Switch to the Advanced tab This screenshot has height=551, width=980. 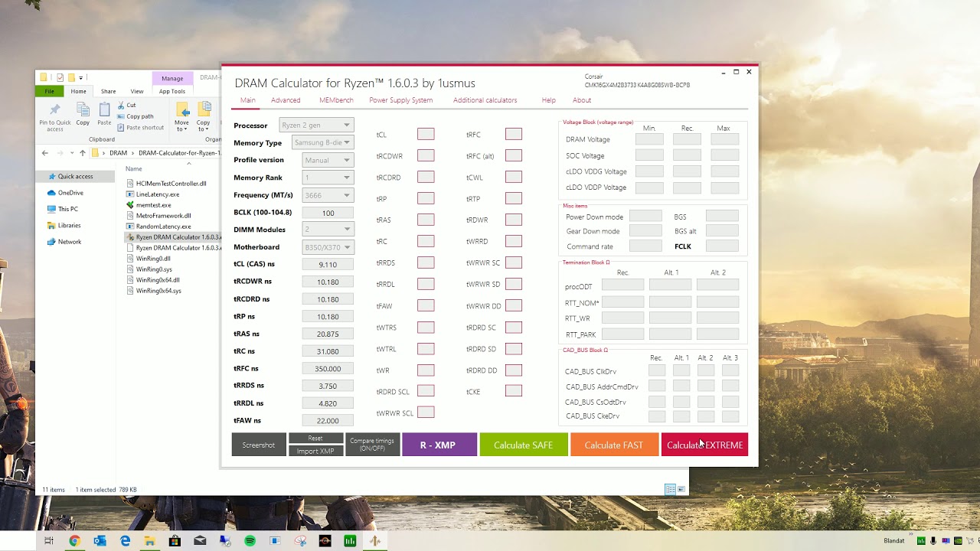coord(286,100)
